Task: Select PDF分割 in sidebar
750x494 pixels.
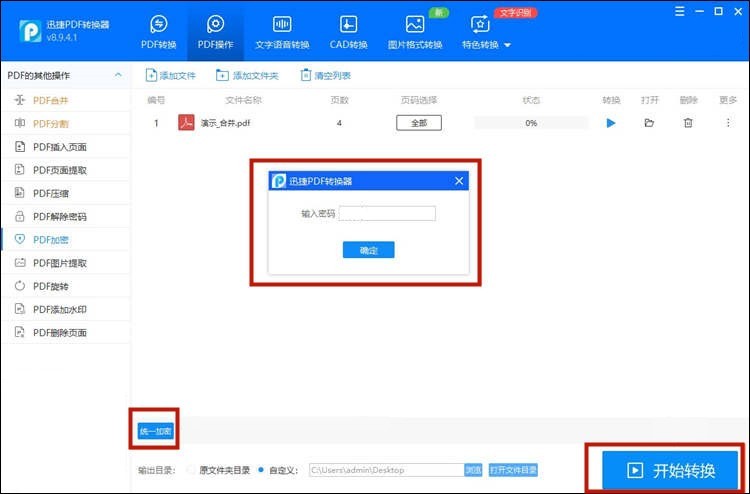Action: [x=65, y=124]
